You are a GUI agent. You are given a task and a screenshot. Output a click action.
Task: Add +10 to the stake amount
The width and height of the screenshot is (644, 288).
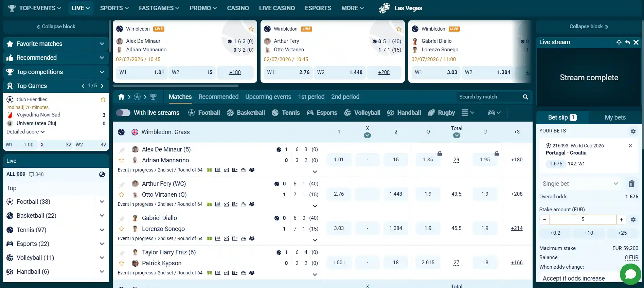point(589,233)
